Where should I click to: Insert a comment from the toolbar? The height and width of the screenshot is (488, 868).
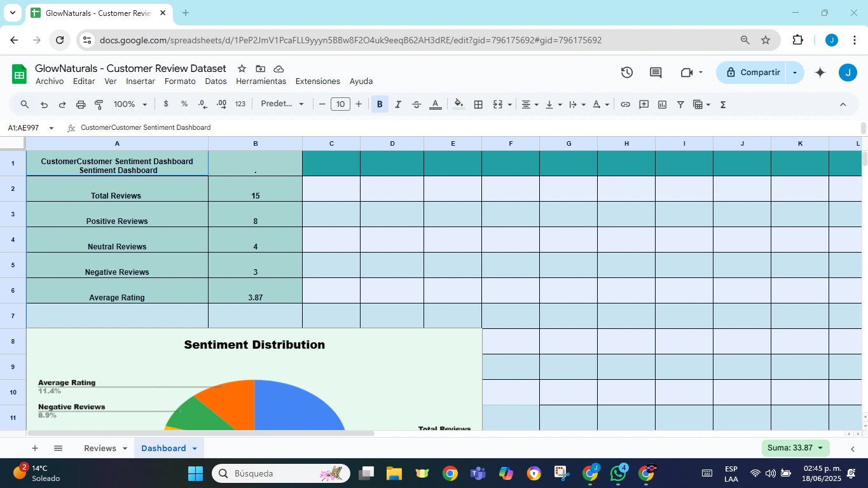click(644, 104)
